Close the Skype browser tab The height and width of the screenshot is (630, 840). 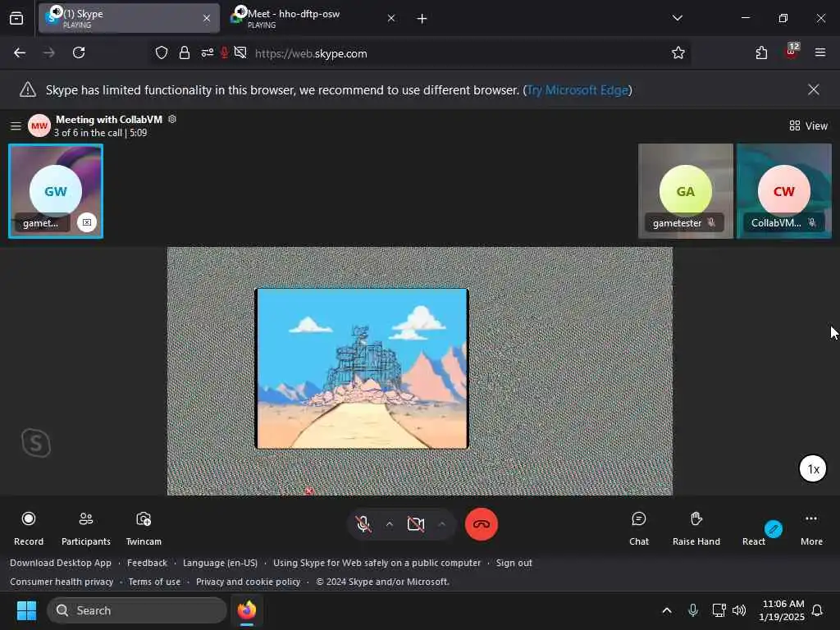pos(207,18)
